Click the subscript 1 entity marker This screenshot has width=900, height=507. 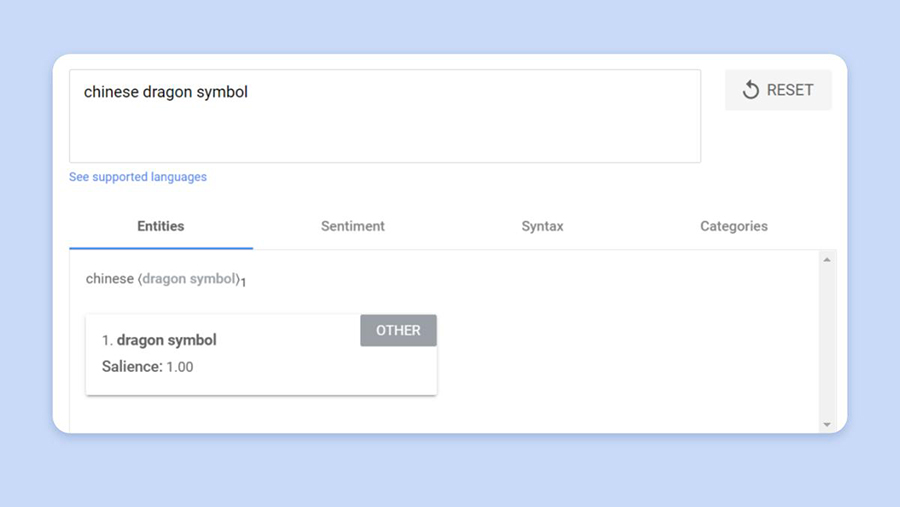click(x=243, y=284)
